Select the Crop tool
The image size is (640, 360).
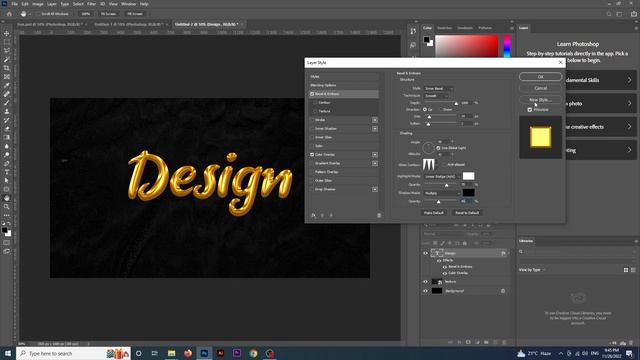coord(7,68)
